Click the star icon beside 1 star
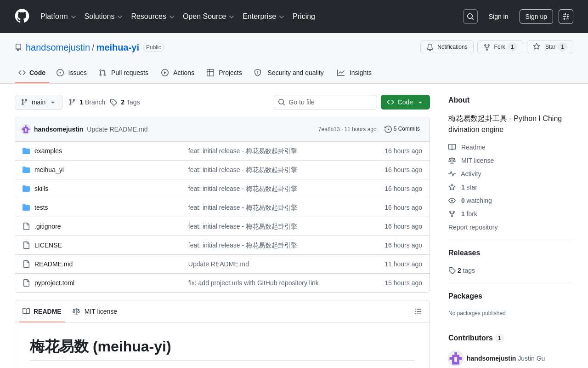Image resolution: width=588 pixels, height=368 pixels. pos(452,187)
